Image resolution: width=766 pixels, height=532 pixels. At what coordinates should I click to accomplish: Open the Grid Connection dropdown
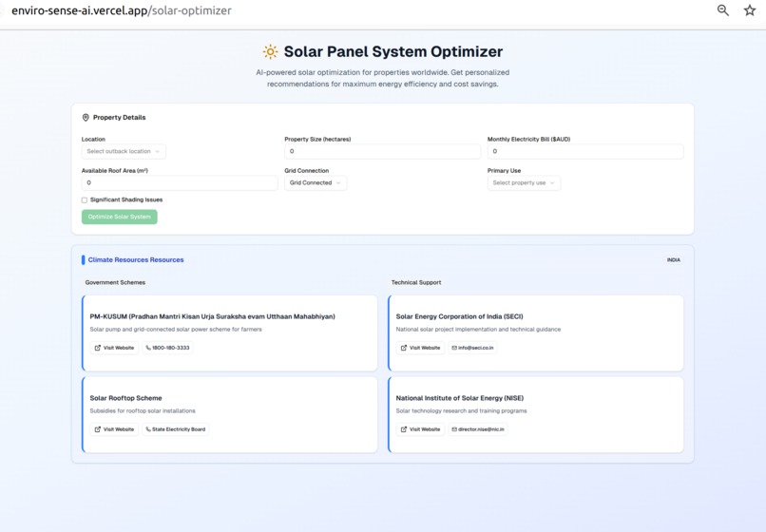316,182
